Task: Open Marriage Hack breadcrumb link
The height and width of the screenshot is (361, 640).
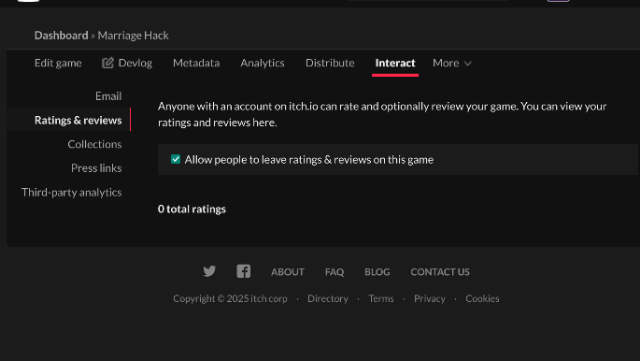Action: point(133,36)
